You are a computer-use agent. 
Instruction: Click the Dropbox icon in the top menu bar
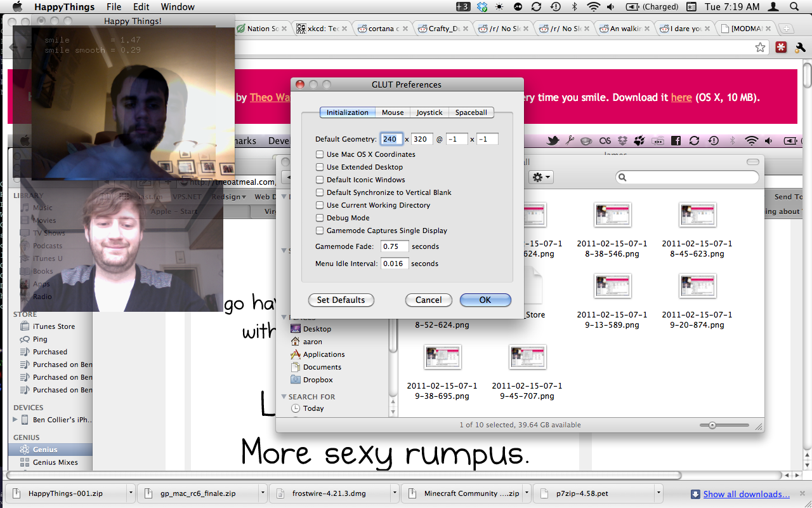(482, 7)
